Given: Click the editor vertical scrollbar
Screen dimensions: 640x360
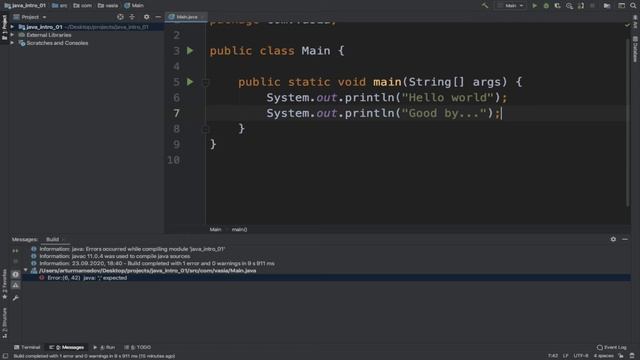Looking at the screenshot, I should coord(628,122).
